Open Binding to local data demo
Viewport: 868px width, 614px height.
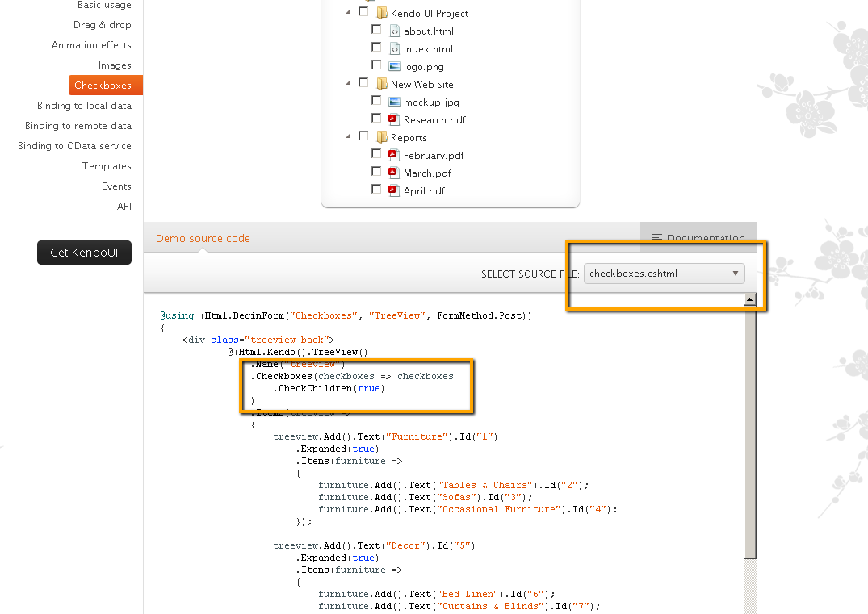click(x=84, y=105)
